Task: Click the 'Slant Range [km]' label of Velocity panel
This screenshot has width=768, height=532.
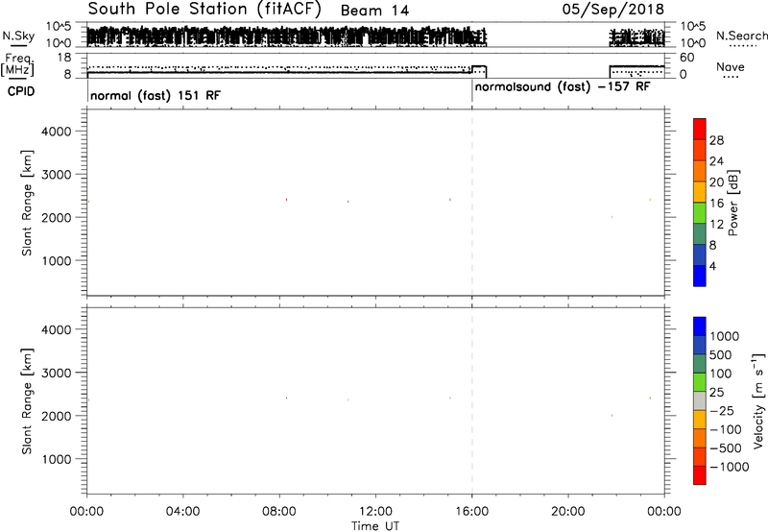Action: click(27, 401)
